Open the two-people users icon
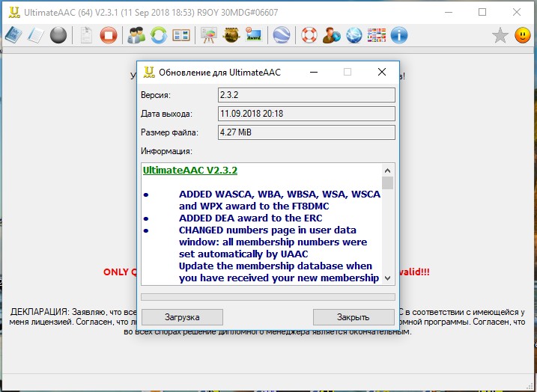This screenshot has height=392, width=537. coord(136,35)
